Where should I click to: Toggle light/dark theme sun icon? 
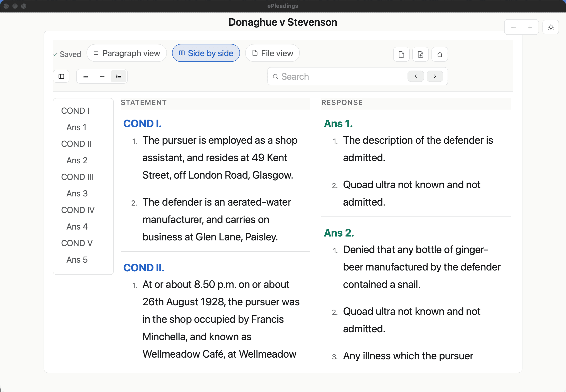point(551,27)
